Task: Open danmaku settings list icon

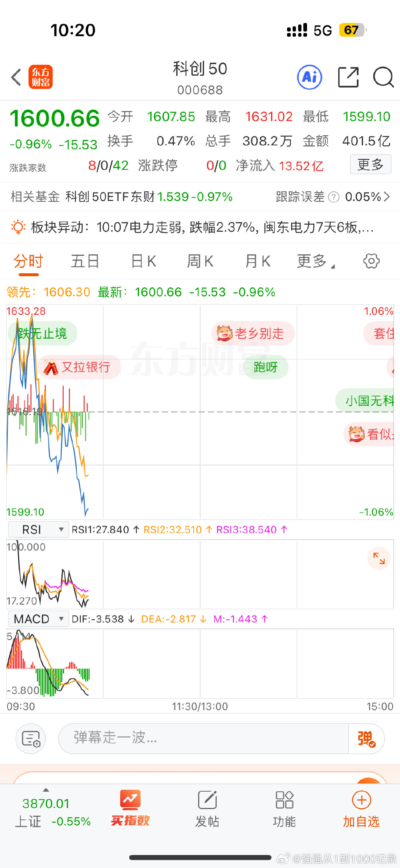Action: [x=31, y=739]
